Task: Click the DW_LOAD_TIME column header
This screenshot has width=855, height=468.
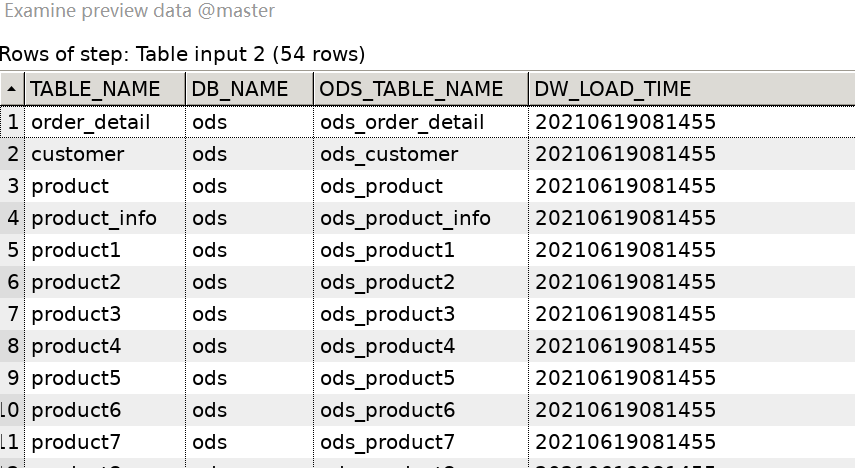Action: [613, 89]
